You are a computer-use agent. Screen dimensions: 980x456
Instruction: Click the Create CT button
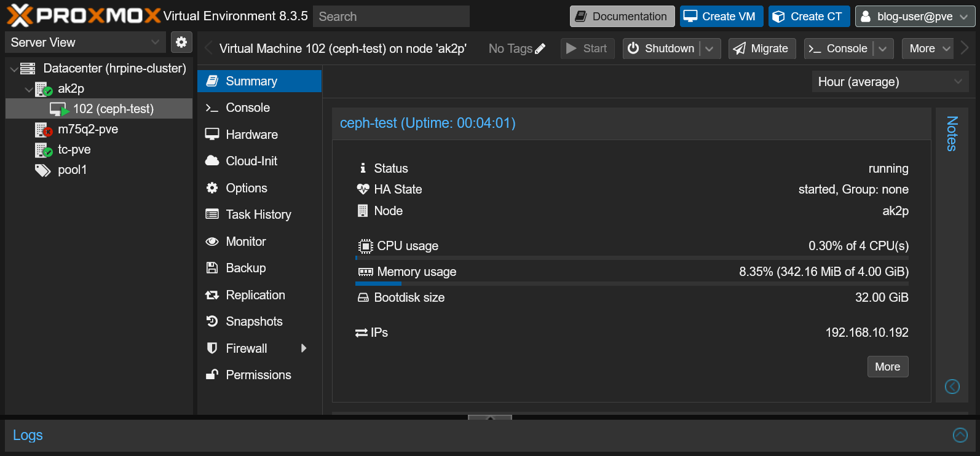(810, 17)
